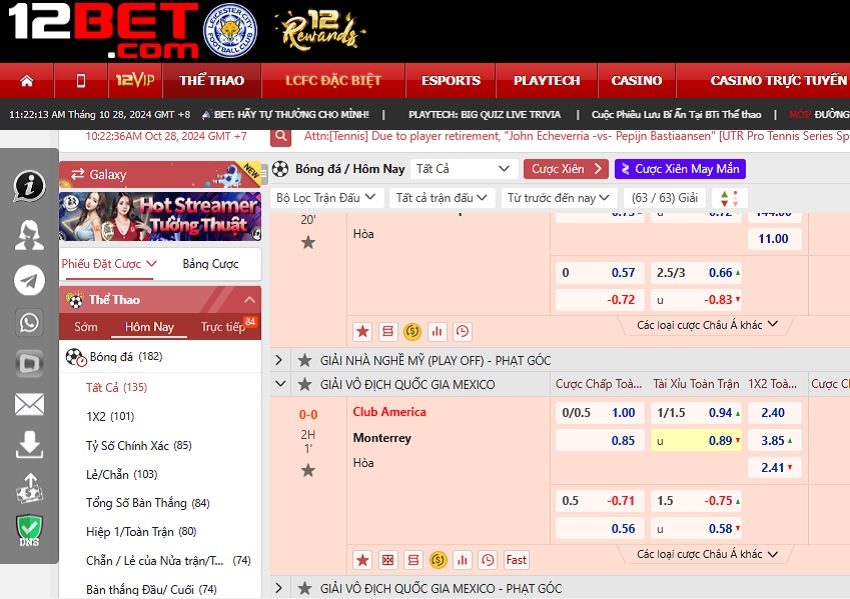Open the LCFC ĐẶC BIỆT menu

click(333, 81)
